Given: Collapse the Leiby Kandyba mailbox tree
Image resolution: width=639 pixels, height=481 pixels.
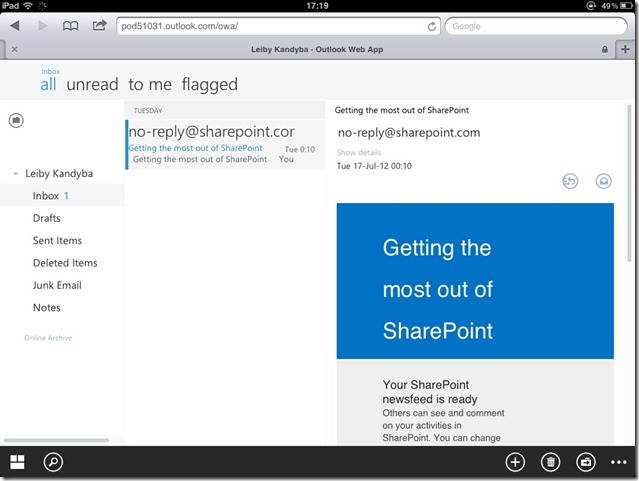Looking at the screenshot, I should point(15,174).
